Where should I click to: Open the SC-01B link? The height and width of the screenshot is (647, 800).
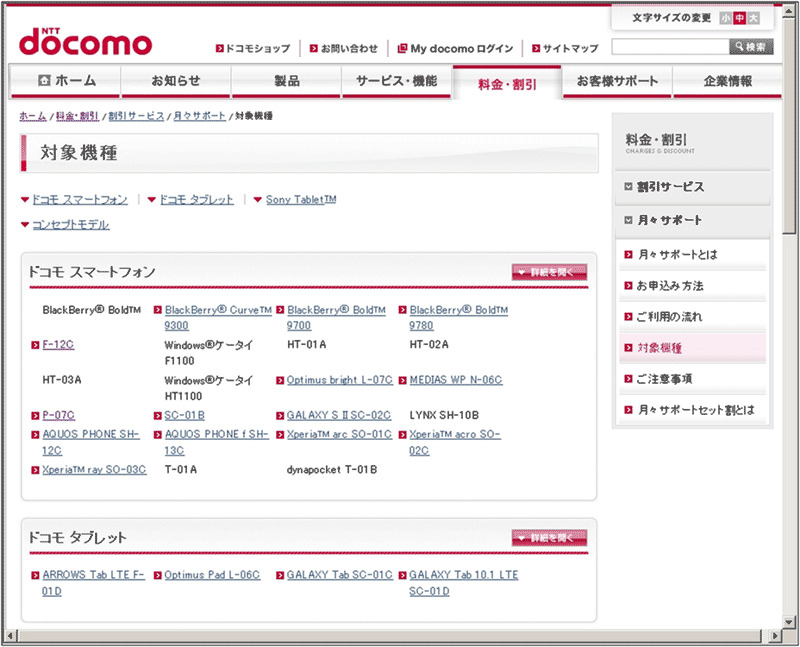click(x=184, y=415)
